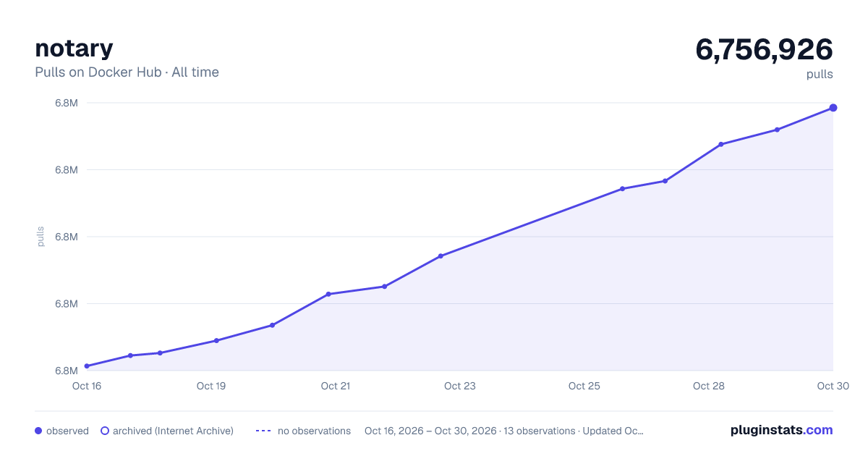868x456 pixels.
Task: Select the large end data point on Oct 30
Action: coord(833,108)
